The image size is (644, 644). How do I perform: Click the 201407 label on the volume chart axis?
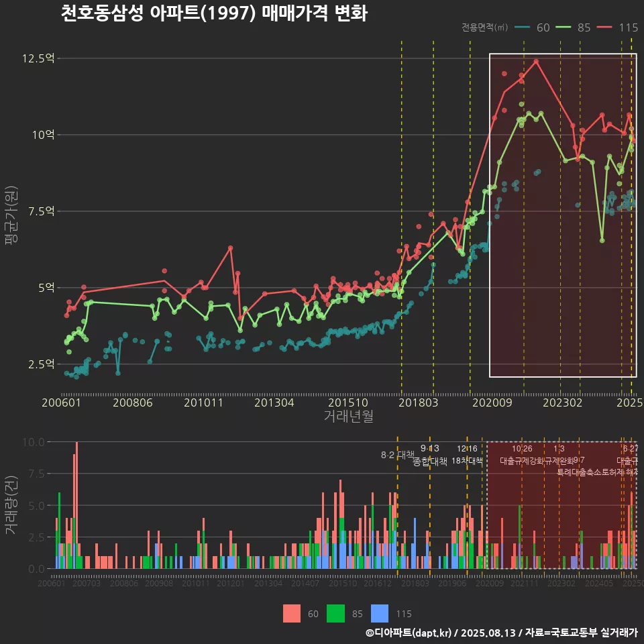(305, 583)
